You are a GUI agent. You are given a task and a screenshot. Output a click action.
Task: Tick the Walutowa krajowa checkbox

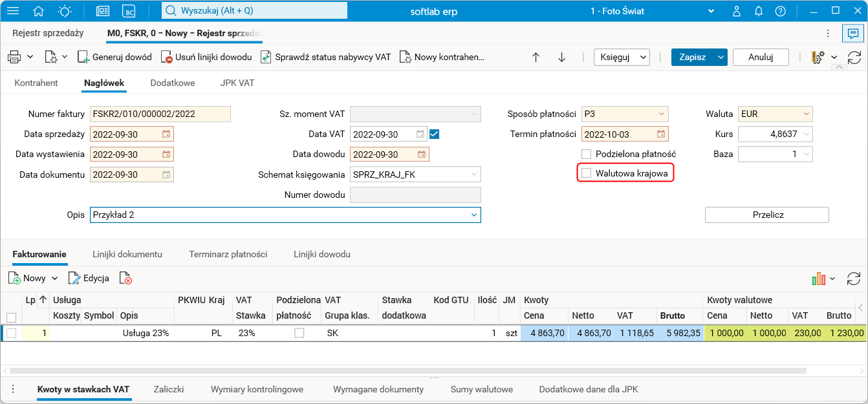point(587,173)
